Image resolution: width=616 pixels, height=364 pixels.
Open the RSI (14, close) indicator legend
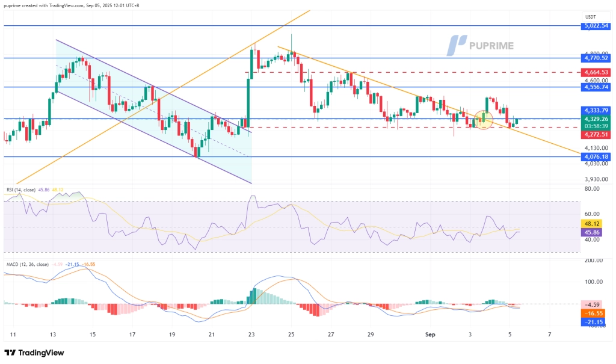[21, 190]
